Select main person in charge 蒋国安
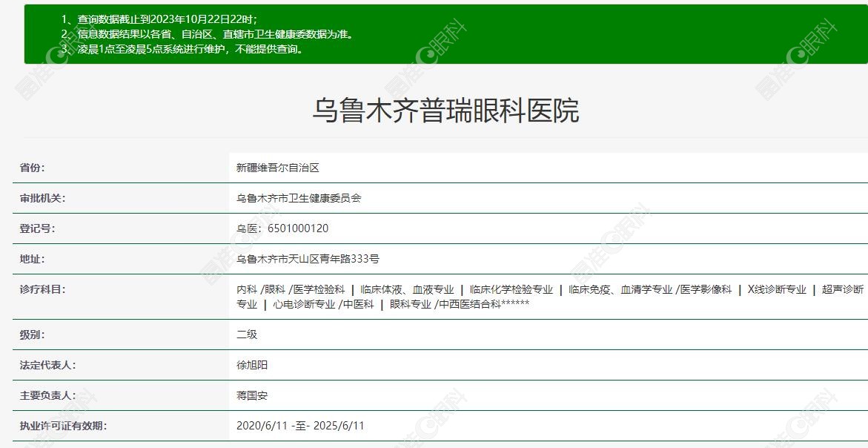This screenshot has width=868, height=448. 252,395
